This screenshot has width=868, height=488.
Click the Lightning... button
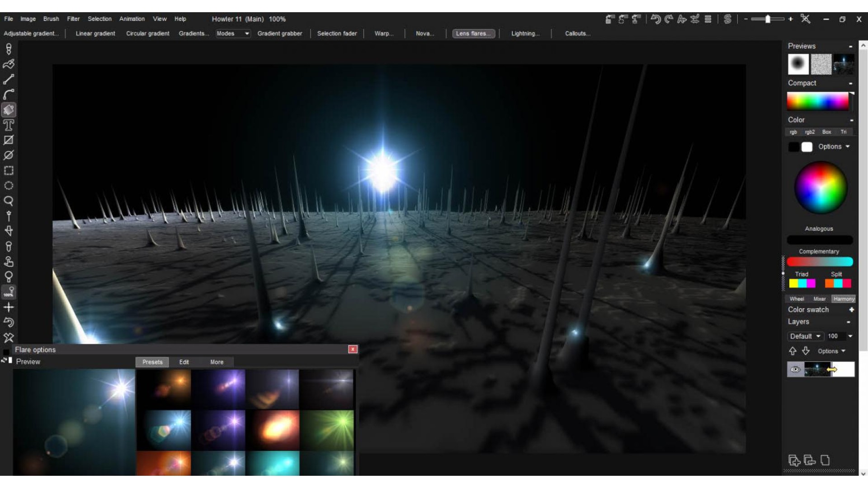point(525,33)
